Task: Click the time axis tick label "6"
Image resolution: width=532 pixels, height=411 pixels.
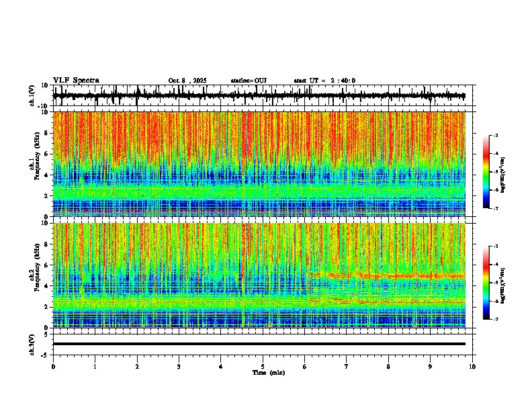Action: click(x=305, y=367)
